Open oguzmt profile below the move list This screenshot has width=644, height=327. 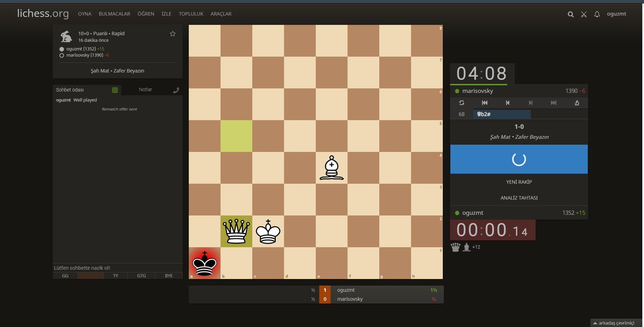(472, 213)
